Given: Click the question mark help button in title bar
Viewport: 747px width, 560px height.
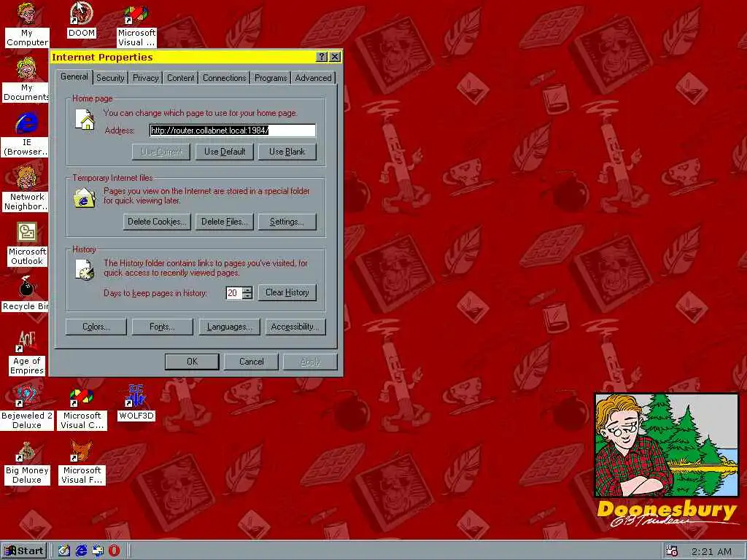Looking at the screenshot, I should tap(322, 57).
